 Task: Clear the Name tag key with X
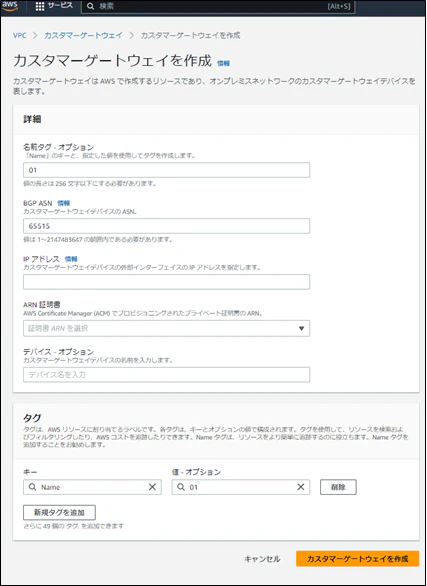coord(152,487)
